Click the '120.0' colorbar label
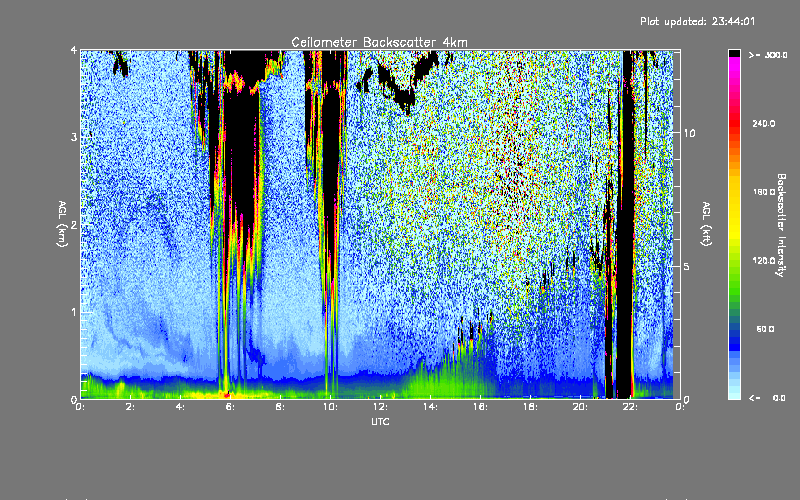 coord(764,260)
